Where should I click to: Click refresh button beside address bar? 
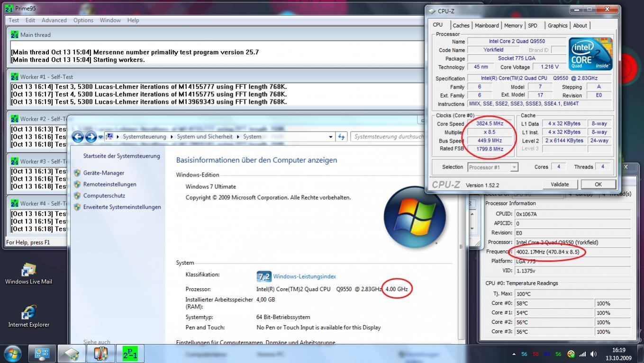[341, 137]
